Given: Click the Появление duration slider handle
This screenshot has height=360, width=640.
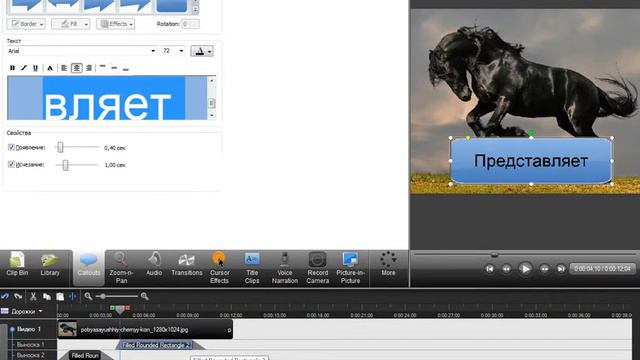Looking at the screenshot, I should click(x=60, y=147).
